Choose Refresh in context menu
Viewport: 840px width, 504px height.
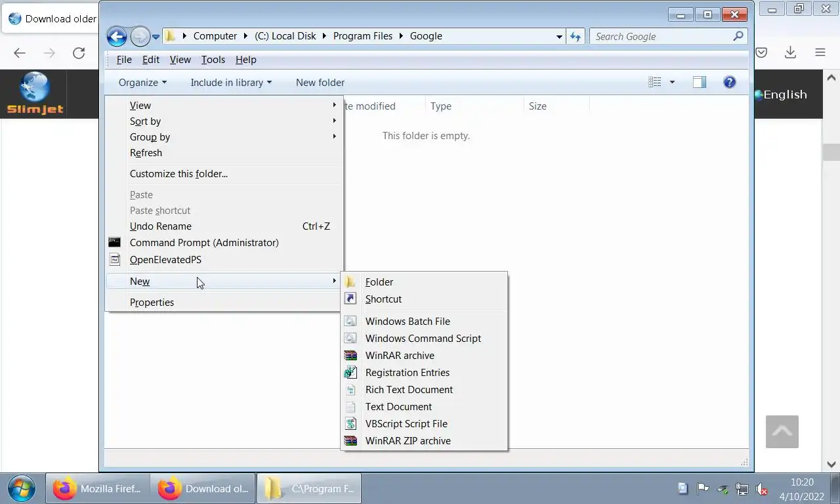(224, 153)
